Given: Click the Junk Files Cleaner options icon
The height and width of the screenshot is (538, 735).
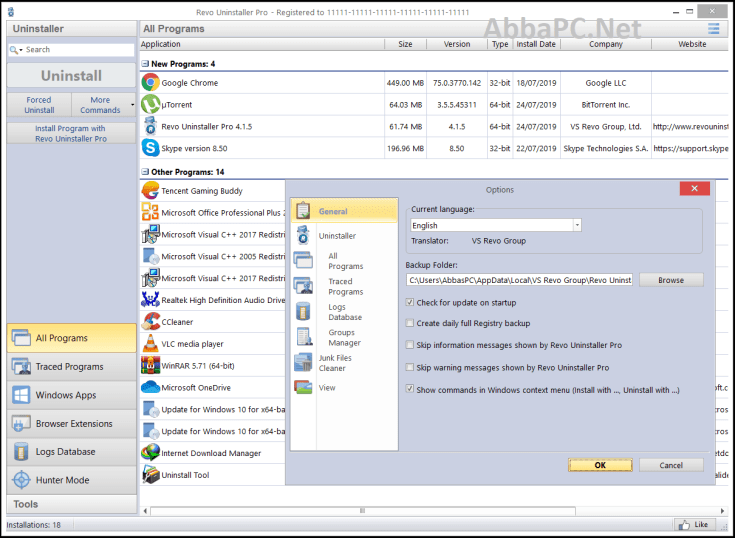Looking at the screenshot, I should tap(303, 362).
